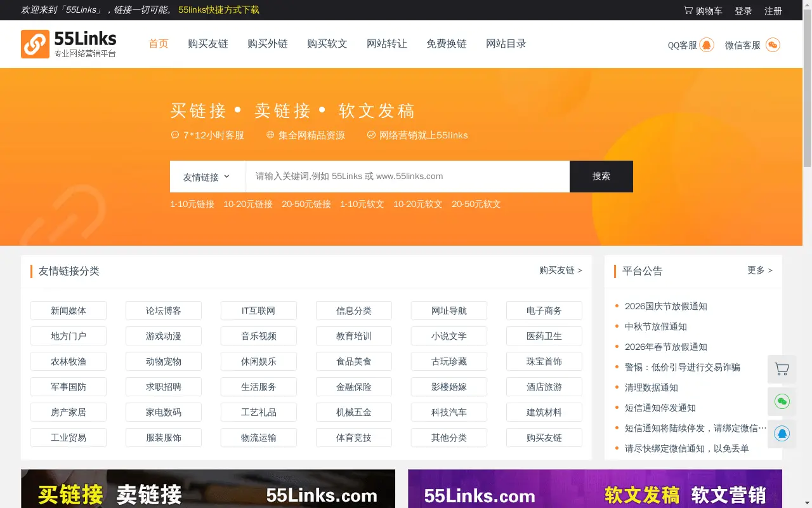Open the floating shopping cart sidebar button
The height and width of the screenshot is (508, 812).
(x=782, y=369)
